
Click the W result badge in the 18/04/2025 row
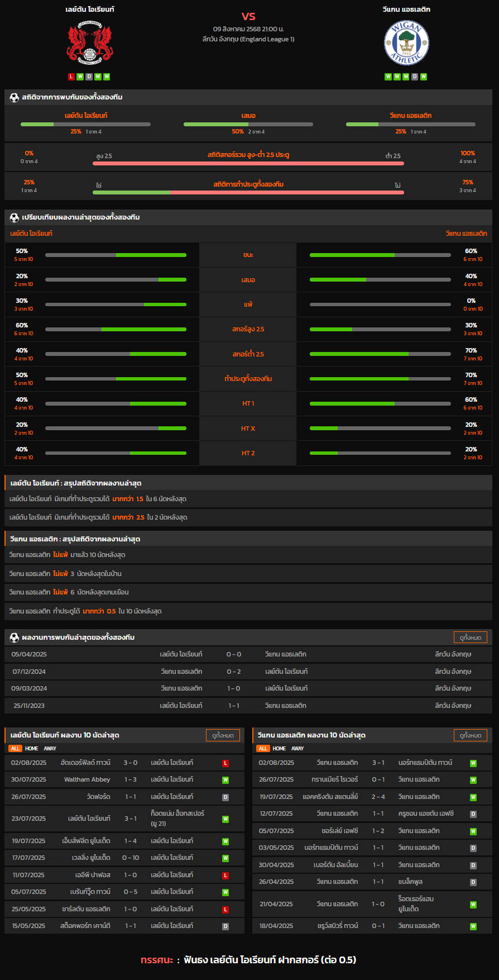coord(473,926)
